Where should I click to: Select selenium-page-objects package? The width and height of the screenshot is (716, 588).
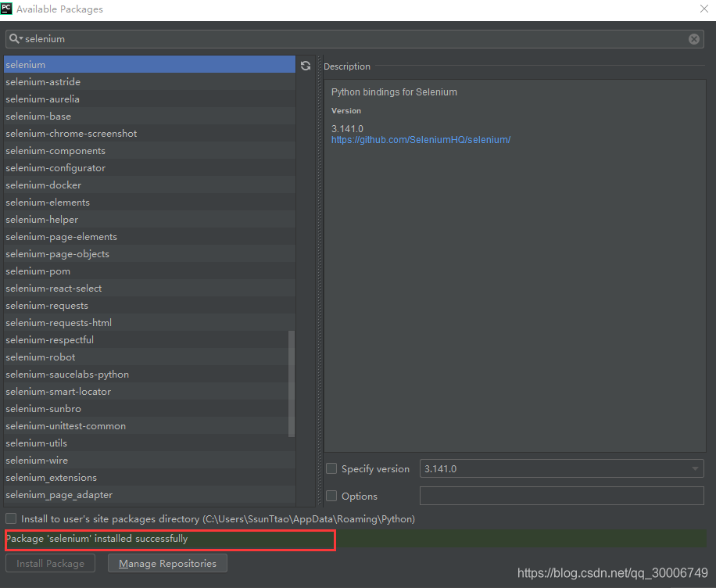(x=149, y=254)
